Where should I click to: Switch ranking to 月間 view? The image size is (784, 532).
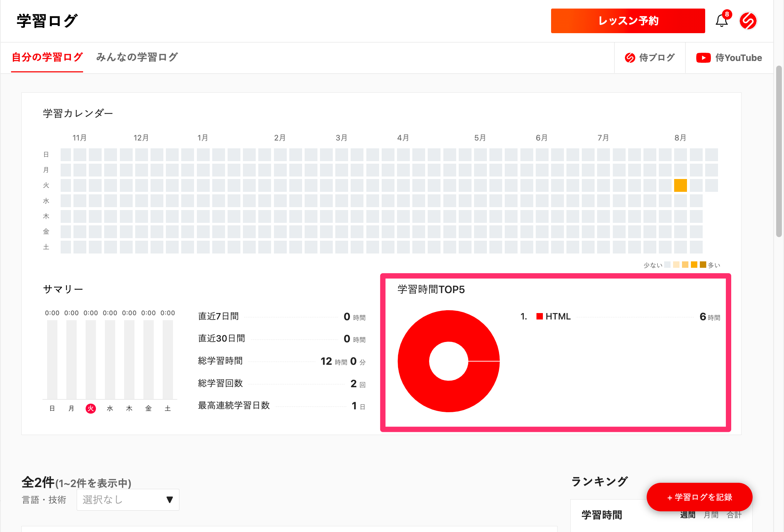[711, 515]
